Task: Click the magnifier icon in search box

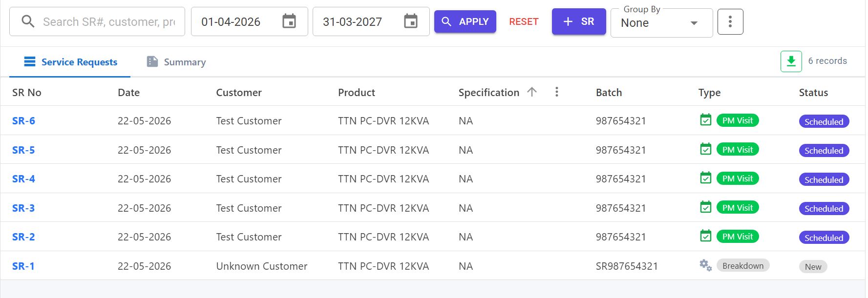Action: [x=28, y=21]
